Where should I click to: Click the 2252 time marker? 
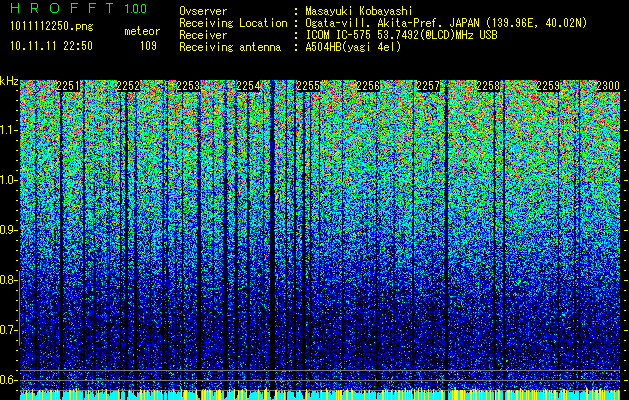[128, 86]
